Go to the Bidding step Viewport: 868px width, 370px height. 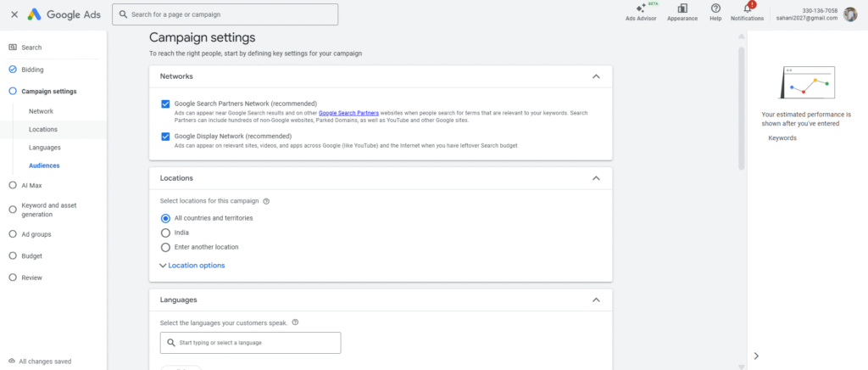coord(32,70)
